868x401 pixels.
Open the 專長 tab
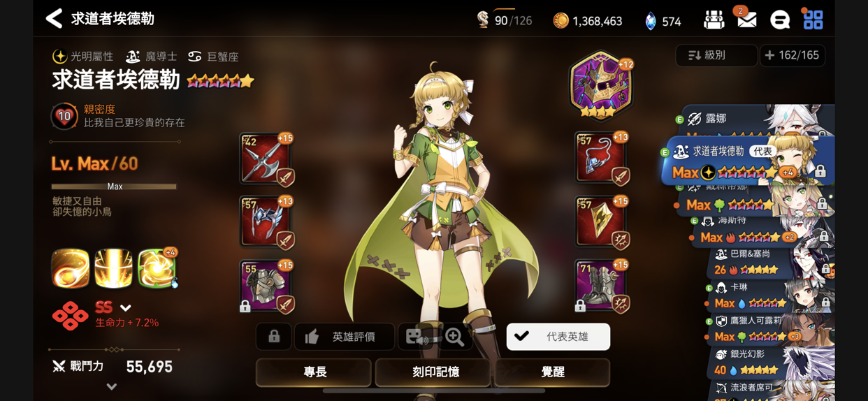(314, 372)
